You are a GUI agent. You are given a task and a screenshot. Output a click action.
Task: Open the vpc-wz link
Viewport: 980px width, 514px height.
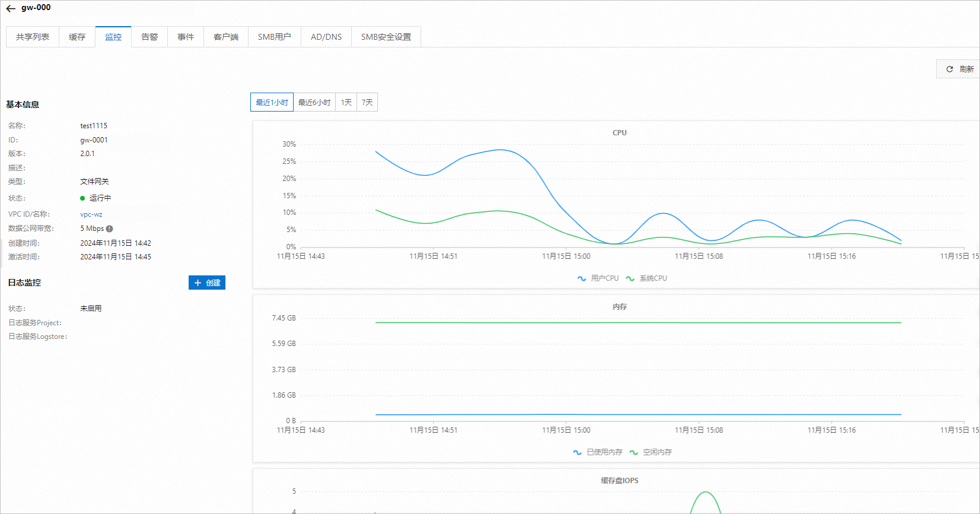[91, 214]
